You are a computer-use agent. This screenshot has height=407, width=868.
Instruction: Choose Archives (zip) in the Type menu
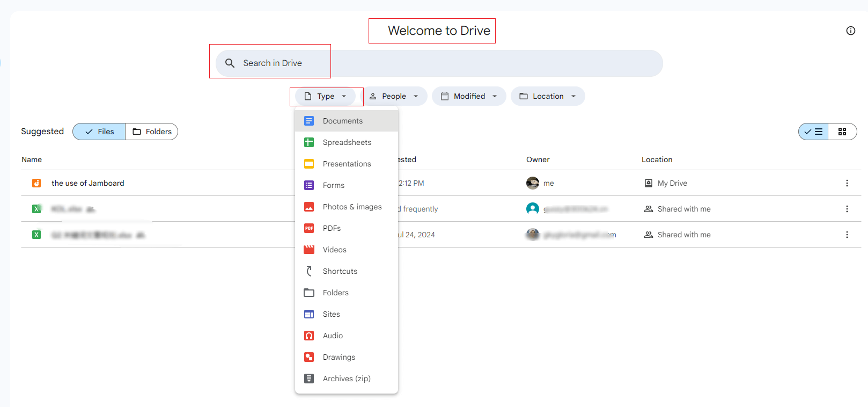click(x=347, y=379)
